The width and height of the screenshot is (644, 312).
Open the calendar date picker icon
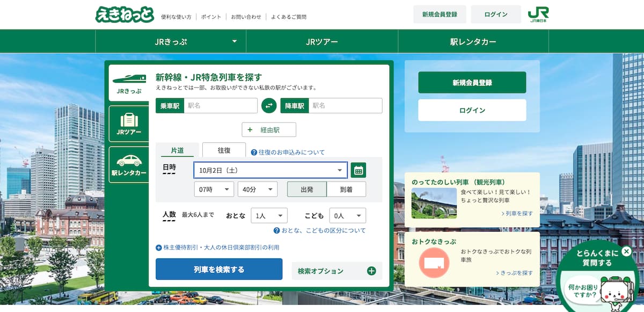[358, 170]
